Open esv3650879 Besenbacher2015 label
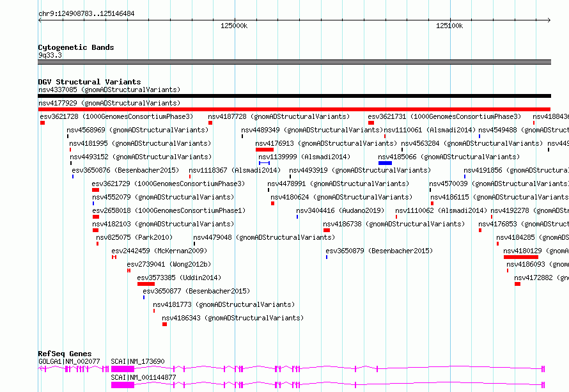This screenshot has width=569, height=392. [379, 251]
